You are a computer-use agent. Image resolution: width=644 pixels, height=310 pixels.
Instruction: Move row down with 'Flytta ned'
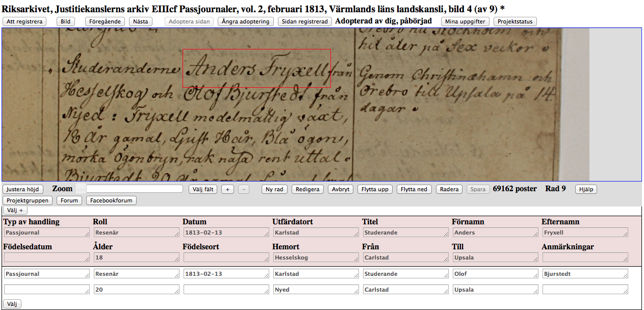coord(414,189)
